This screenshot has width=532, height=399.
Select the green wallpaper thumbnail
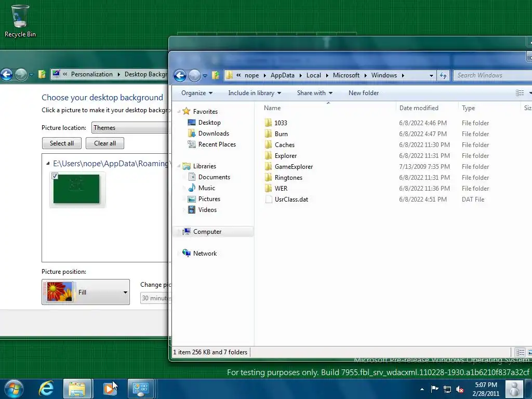pyautogui.click(x=77, y=190)
